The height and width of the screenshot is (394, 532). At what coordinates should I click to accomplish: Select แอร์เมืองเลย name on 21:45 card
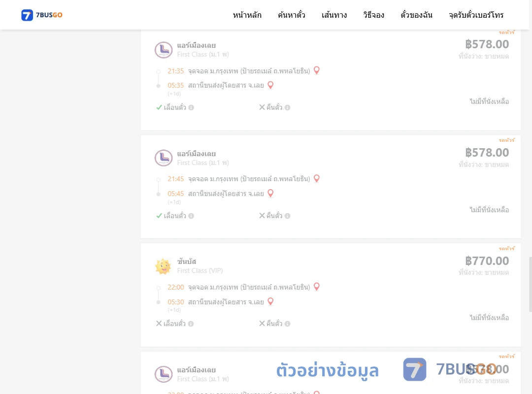click(196, 153)
